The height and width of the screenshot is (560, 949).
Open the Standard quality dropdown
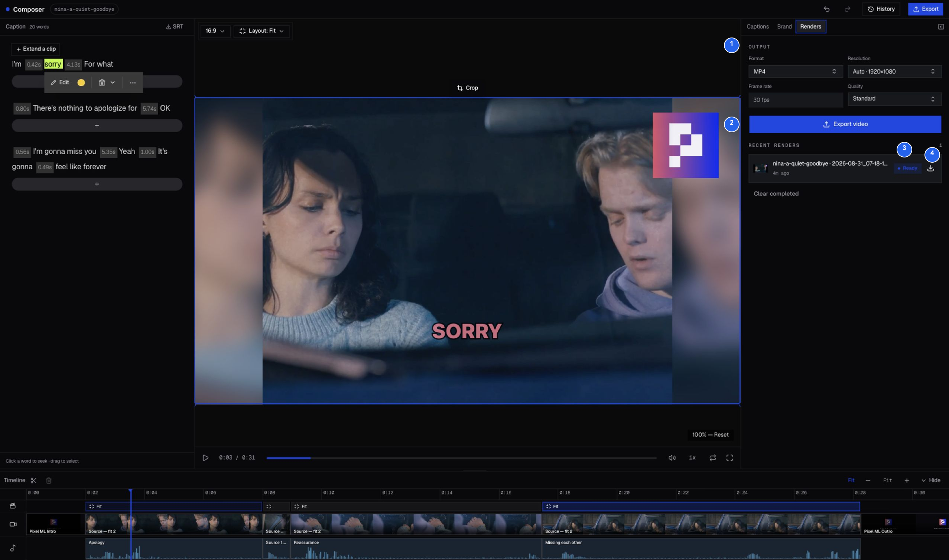pos(894,99)
